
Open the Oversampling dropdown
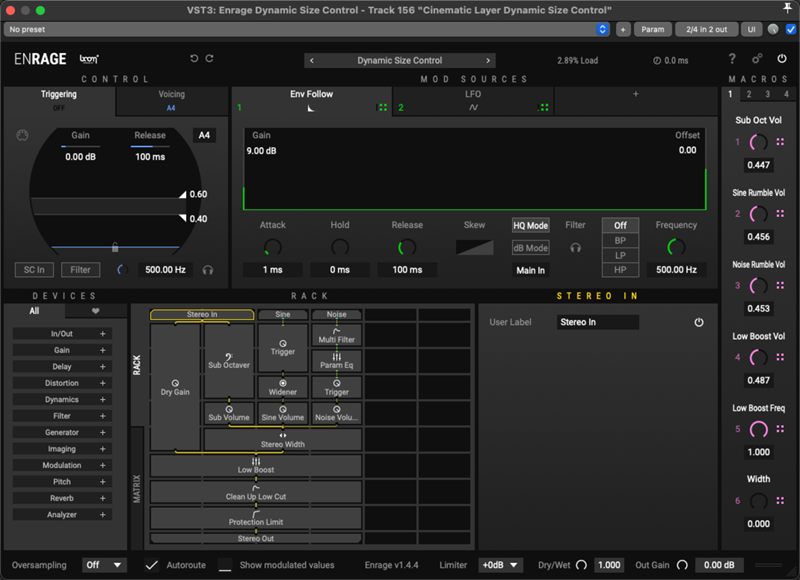pos(104,565)
